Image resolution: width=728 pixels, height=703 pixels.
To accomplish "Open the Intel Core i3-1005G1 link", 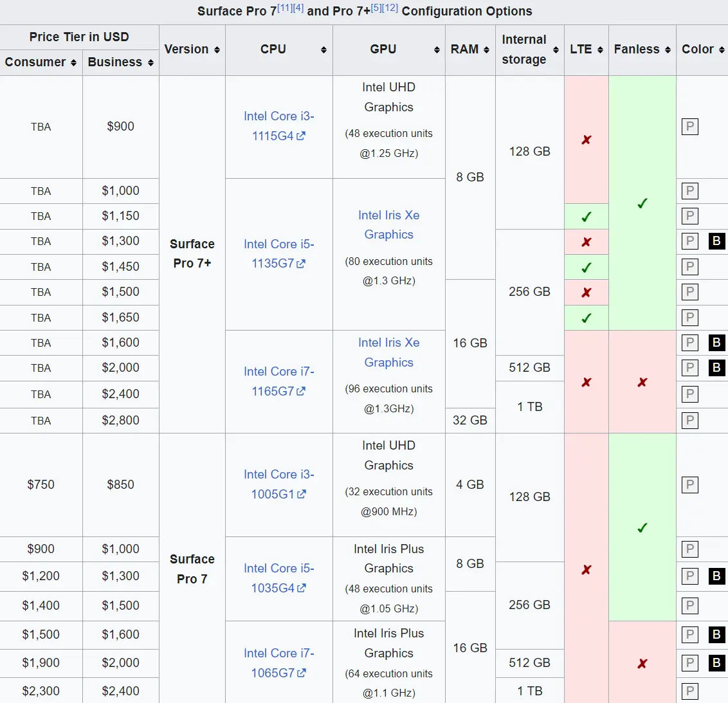I will [x=278, y=484].
